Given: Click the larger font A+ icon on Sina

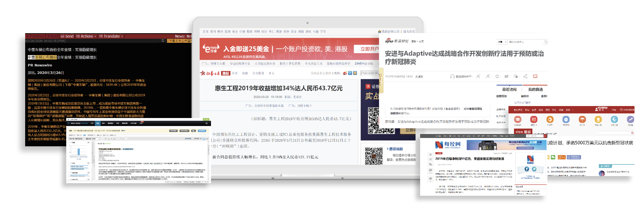Looking at the screenshot, I should point(488,76).
